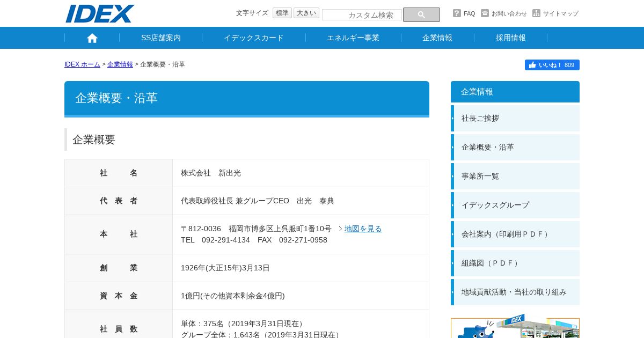
Task: Click the sitemap icon
Action: (x=536, y=13)
